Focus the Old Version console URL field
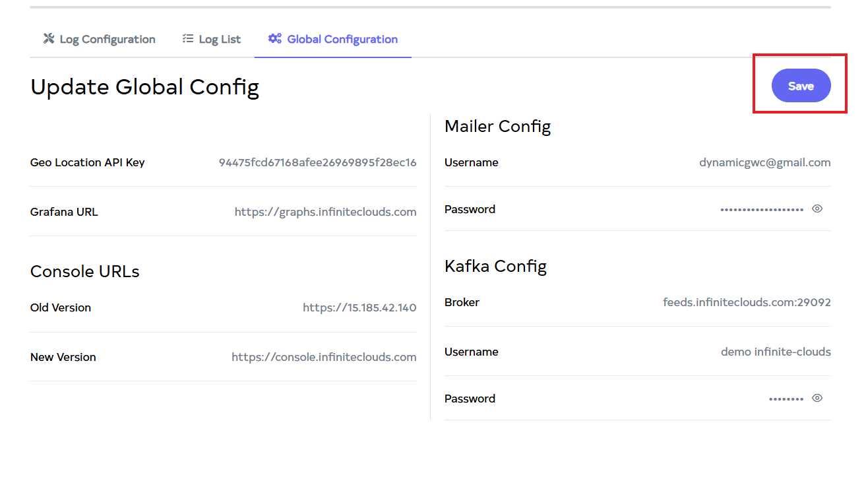 pos(359,308)
